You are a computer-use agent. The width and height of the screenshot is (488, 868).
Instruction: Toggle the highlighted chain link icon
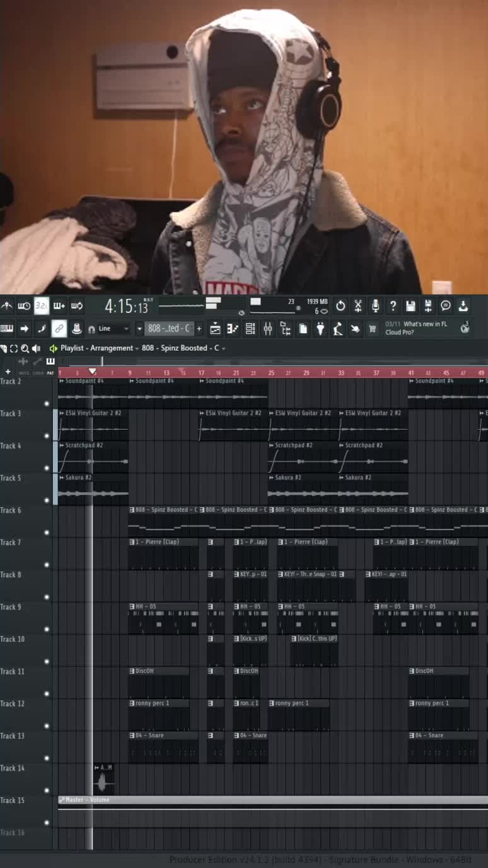click(59, 328)
